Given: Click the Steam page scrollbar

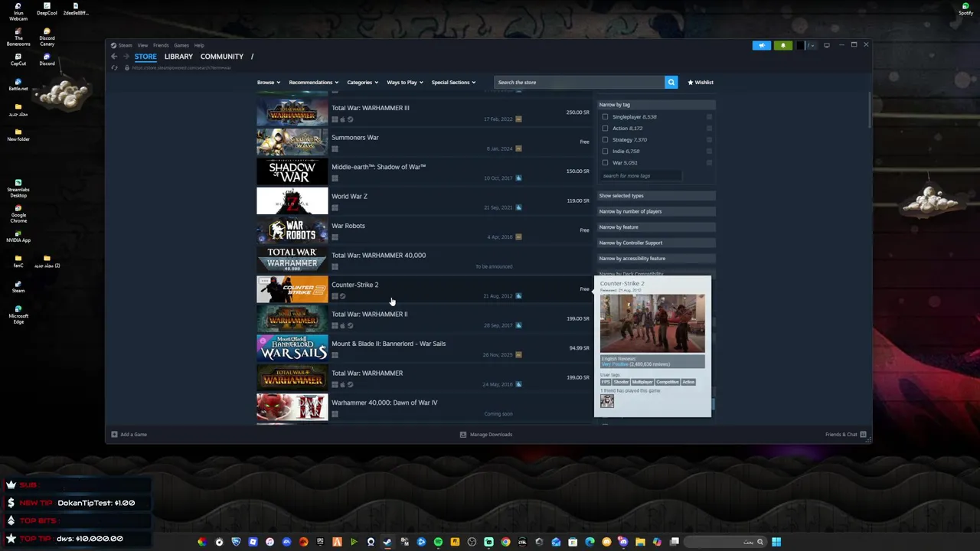Looking at the screenshot, I should tap(869, 111).
